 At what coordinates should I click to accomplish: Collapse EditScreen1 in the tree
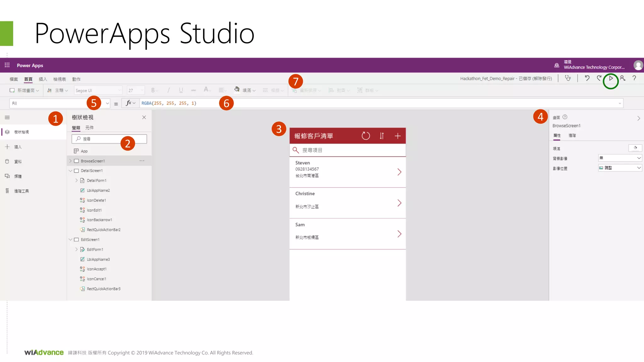(x=70, y=239)
